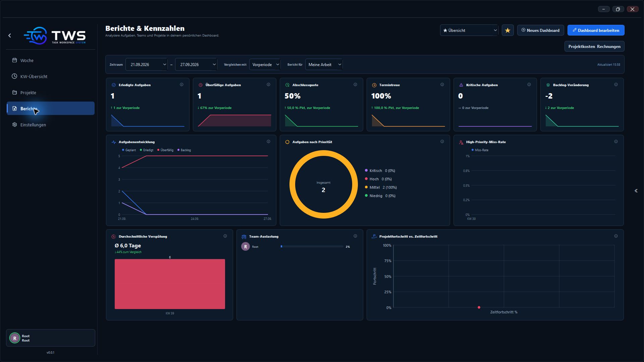Show info for Team-Auslastung widget
Image resolution: width=644 pixels, height=362 pixels.
tap(355, 236)
